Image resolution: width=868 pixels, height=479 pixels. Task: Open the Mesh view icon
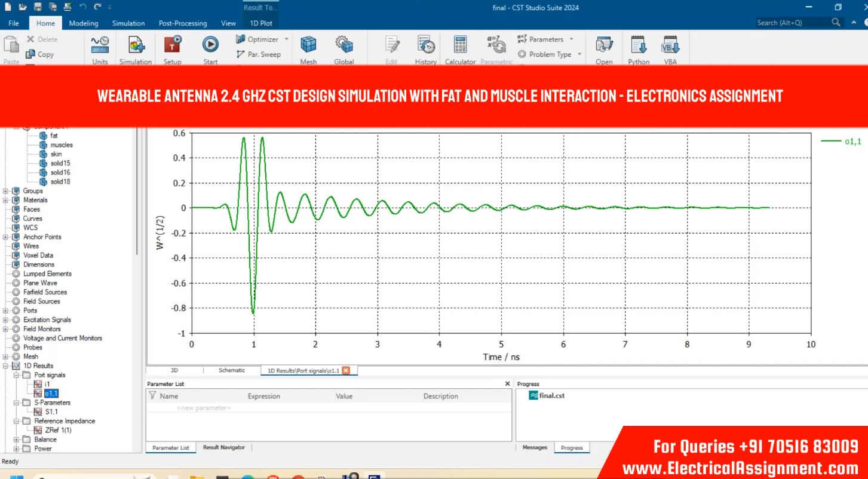[308, 46]
